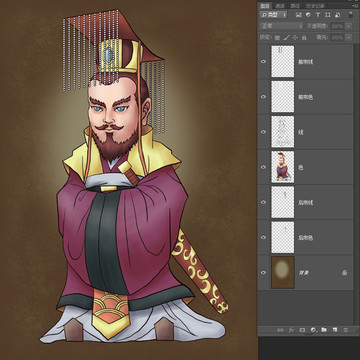Open the opacity slider arrow
This screenshot has width=360, height=360.
[348, 26]
